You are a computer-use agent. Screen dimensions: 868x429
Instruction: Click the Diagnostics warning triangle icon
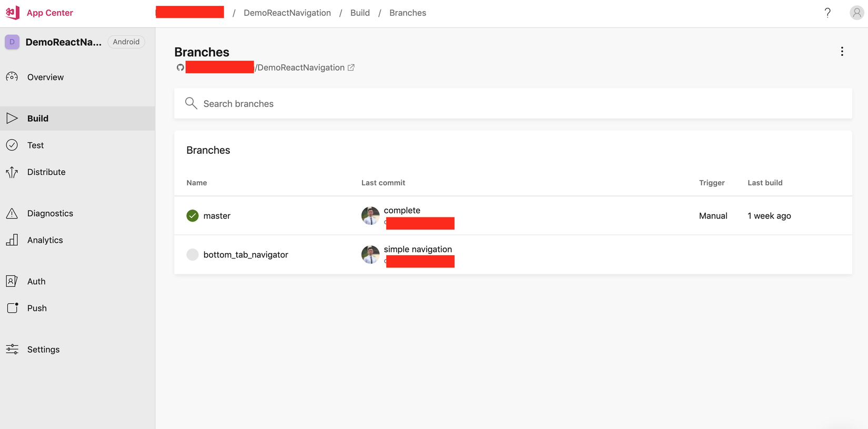pyautogui.click(x=12, y=213)
